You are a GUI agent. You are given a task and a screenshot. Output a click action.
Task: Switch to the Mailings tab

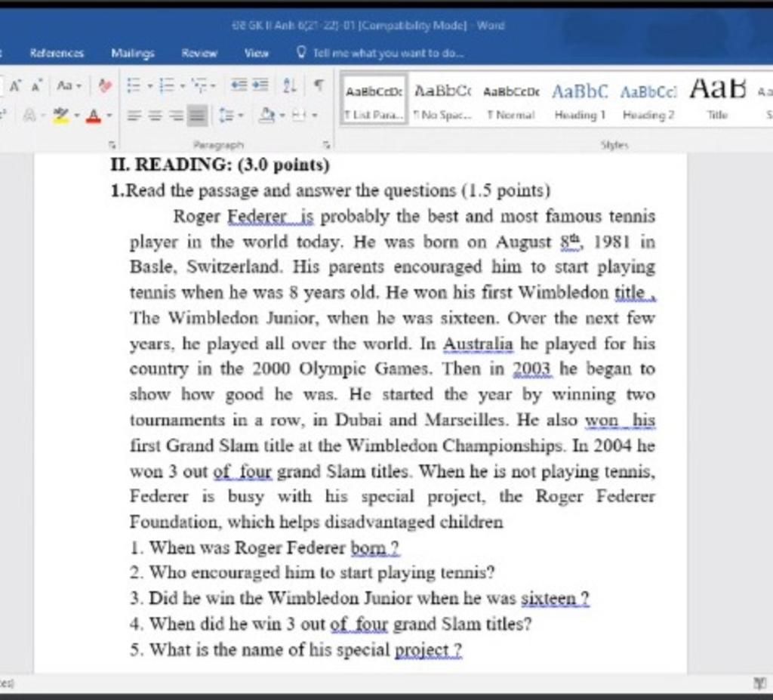[133, 53]
